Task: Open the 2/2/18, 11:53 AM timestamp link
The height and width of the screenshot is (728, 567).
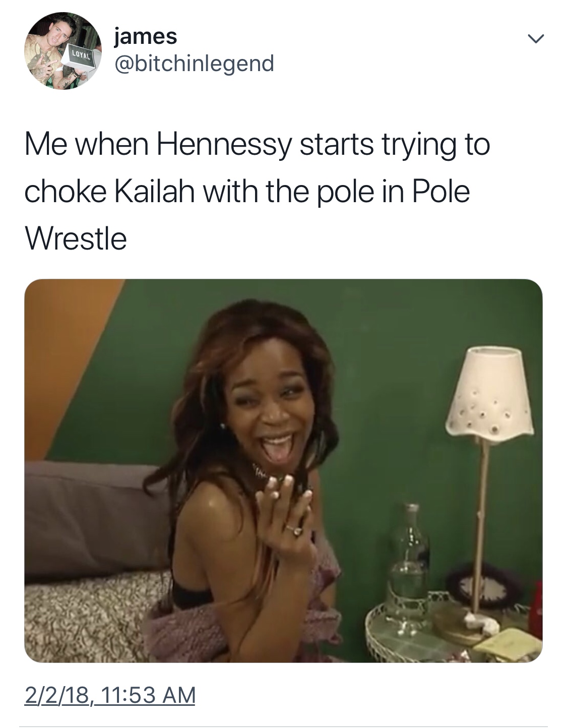Action: point(110,694)
